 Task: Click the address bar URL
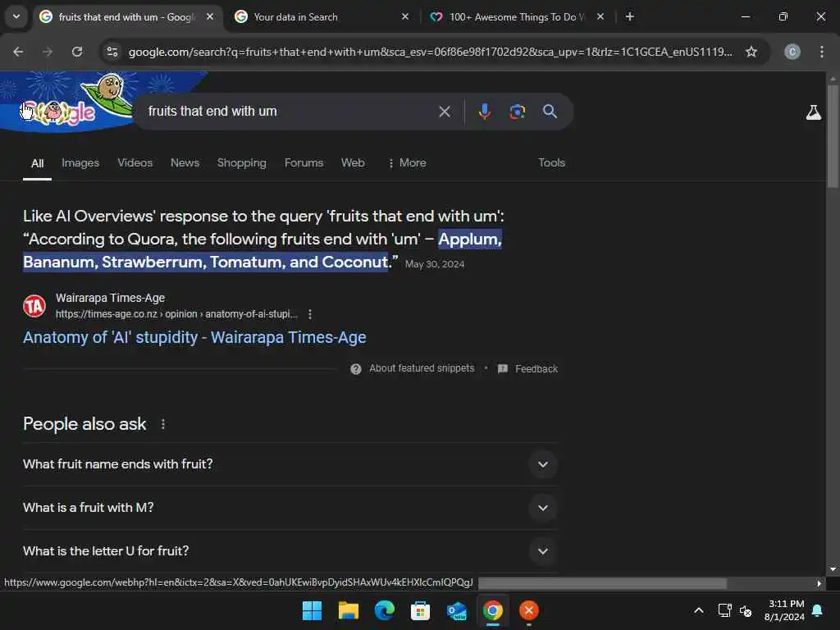pyautogui.click(x=430, y=52)
